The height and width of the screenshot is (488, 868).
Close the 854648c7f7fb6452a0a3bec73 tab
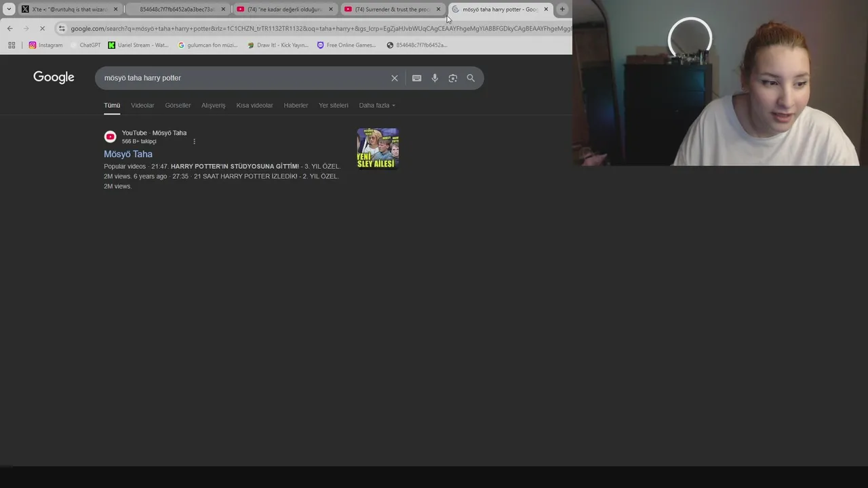tap(223, 9)
